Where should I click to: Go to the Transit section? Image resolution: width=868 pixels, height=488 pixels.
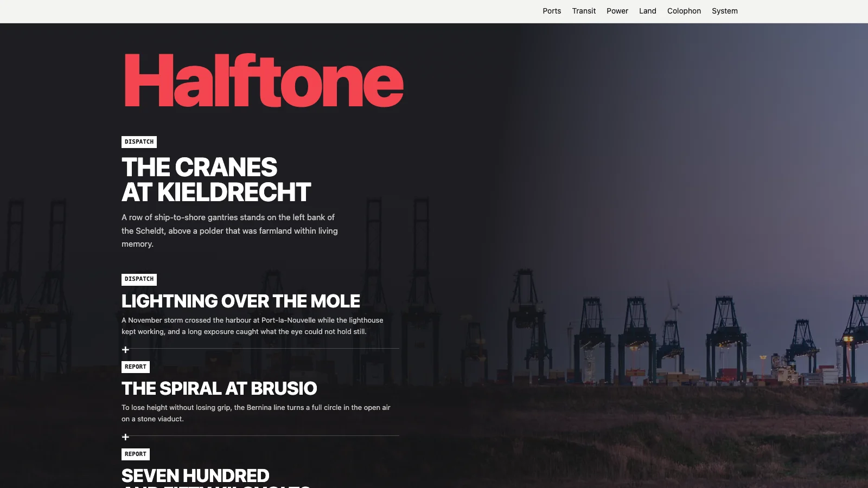pos(584,11)
